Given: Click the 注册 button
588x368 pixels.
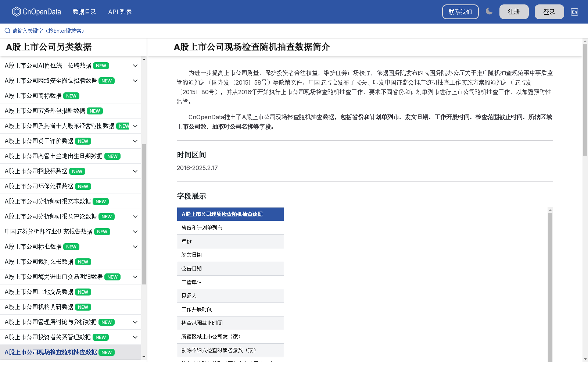Looking at the screenshot, I should pyautogui.click(x=514, y=12).
